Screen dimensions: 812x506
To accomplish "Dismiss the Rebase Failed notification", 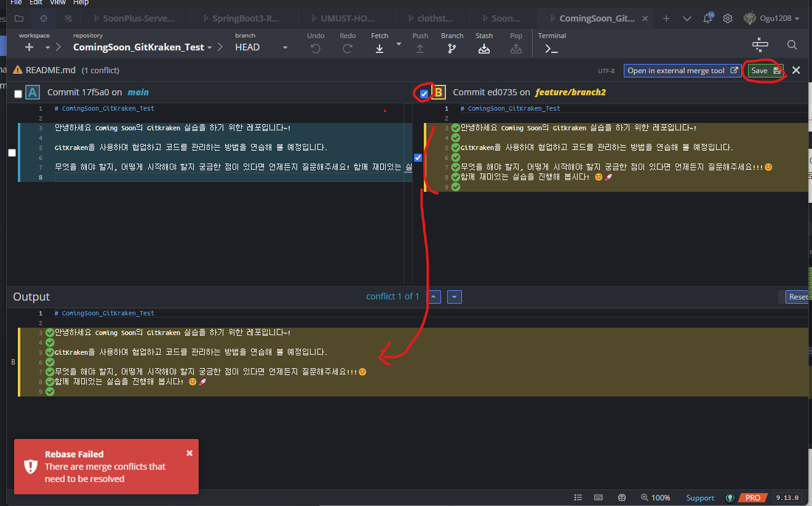I will pos(189,453).
